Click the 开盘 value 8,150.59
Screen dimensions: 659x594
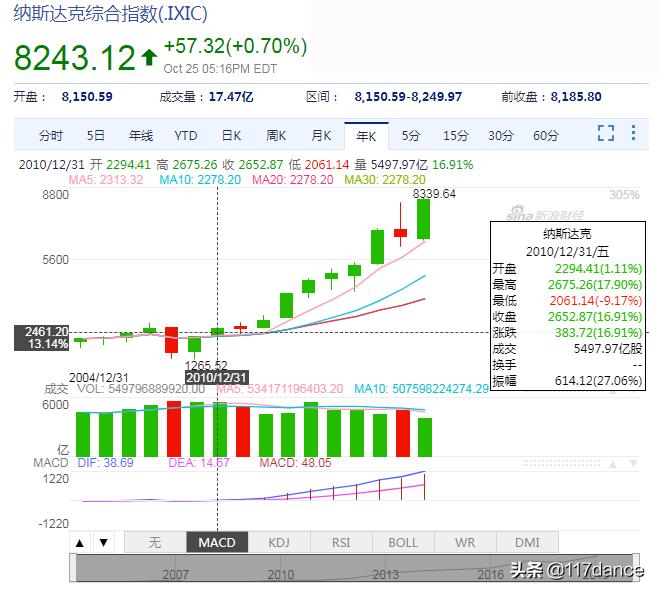[87, 97]
